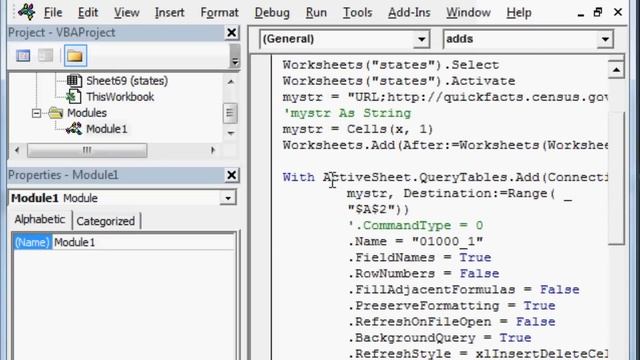Open Module1 in project tree
This screenshot has height=360, width=640.
(x=107, y=129)
